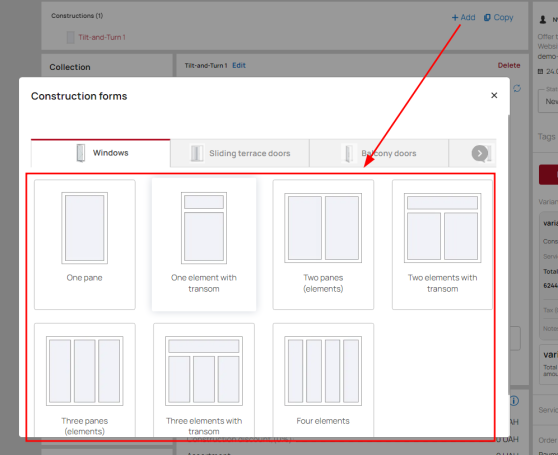Click the Sliding terrace doors icon
Image resolution: width=558 pixels, height=455 pixels.
[x=196, y=153]
